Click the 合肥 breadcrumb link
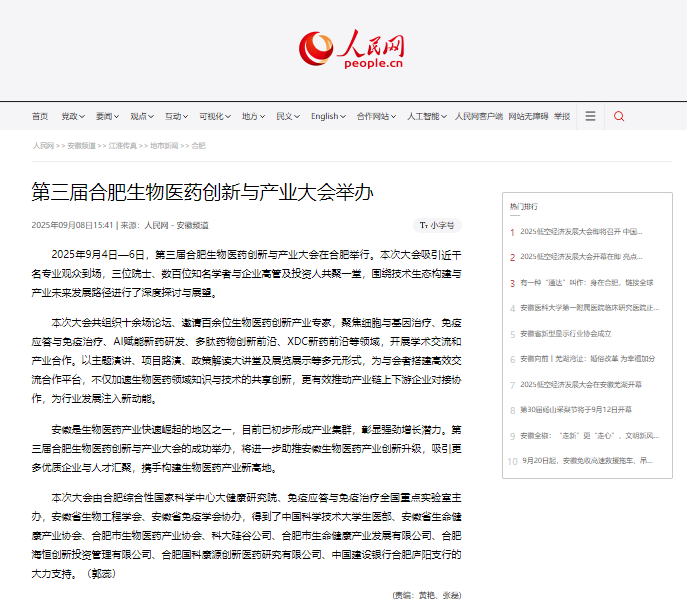This screenshot has height=609, width=687. pos(198,145)
